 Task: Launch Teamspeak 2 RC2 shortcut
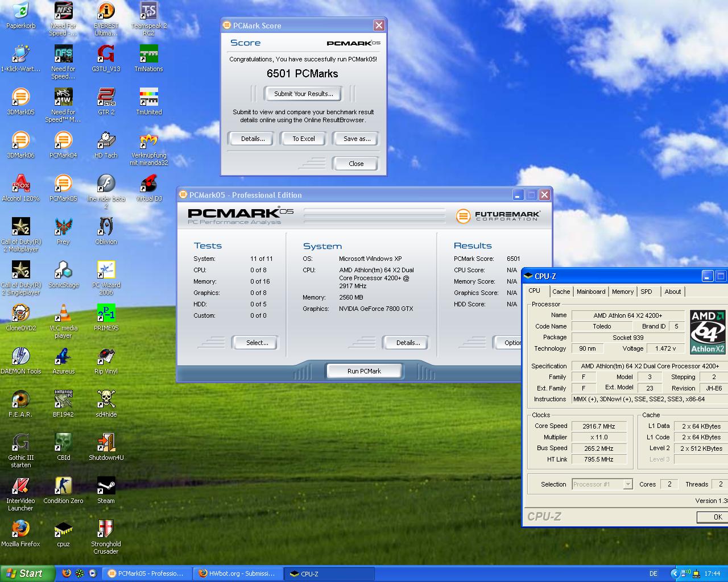pyautogui.click(x=149, y=18)
